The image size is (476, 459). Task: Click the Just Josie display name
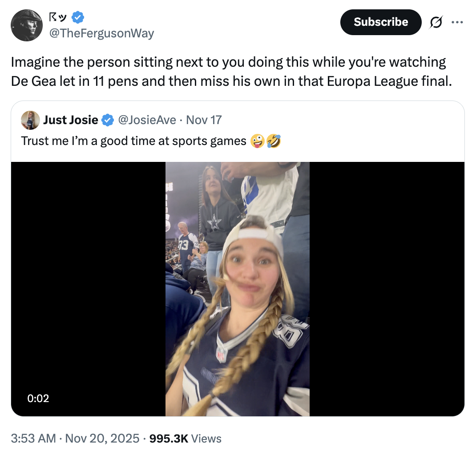coord(71,120)
